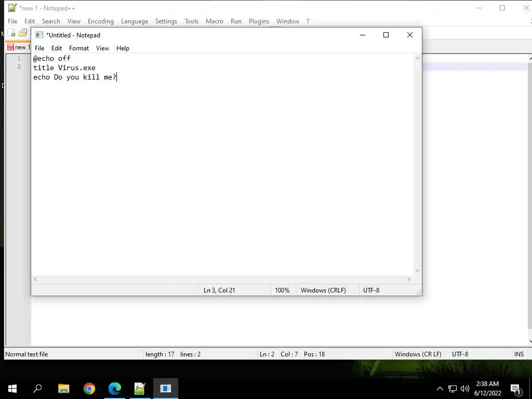Open Notepad++ View menu
The width and height of the screenshot is (532, 399).
tap(74, 21)
